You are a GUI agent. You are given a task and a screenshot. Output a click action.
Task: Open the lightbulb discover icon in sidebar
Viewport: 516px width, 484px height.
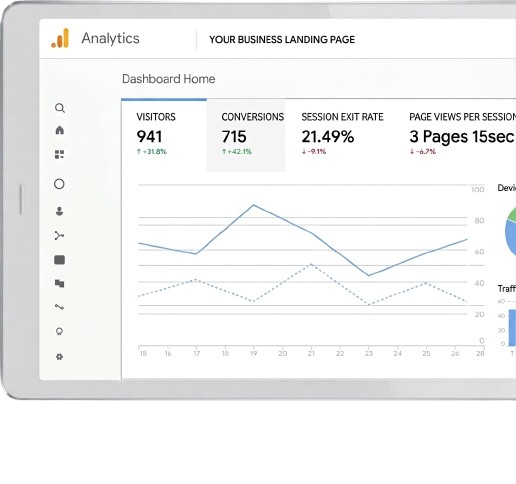[59, 331]
